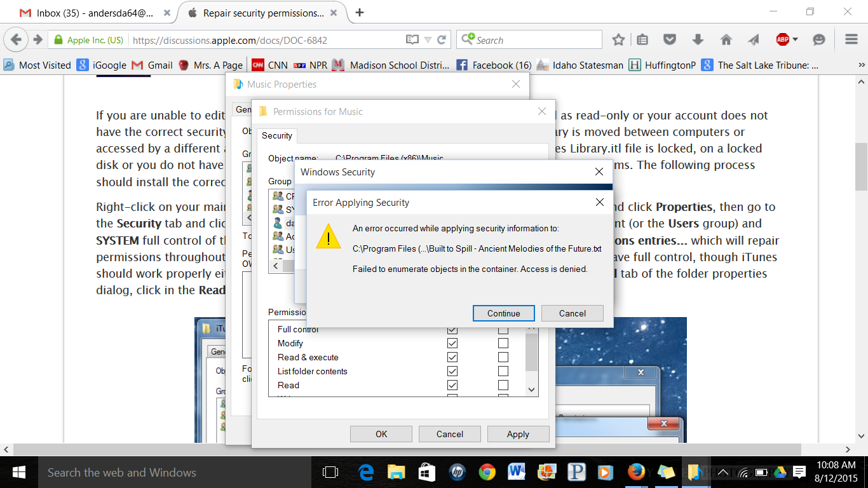Click Cancel in Permissions for Music window
The width and height of the screenshot is (868, 488).
point(450,434)
